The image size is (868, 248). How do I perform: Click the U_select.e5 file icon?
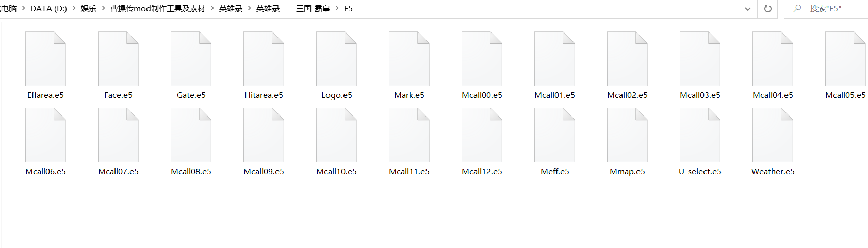[x=700, y=135]
